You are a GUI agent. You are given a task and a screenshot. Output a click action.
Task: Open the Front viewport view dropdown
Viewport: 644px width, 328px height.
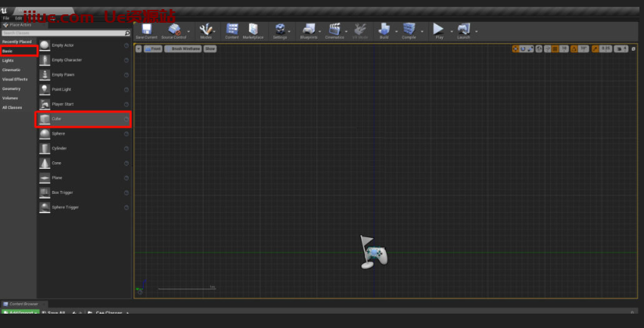coord(153,48)
